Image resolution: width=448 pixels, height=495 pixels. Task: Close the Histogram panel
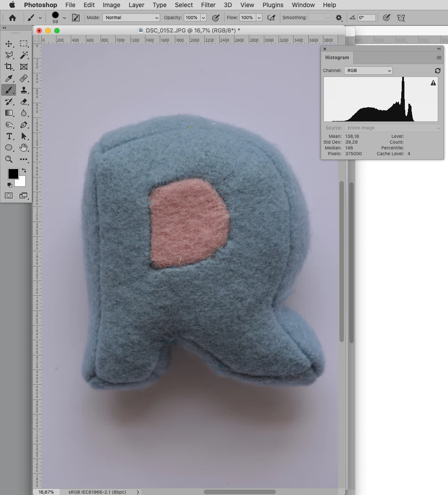pyautogui.click(x=325, y=49)
